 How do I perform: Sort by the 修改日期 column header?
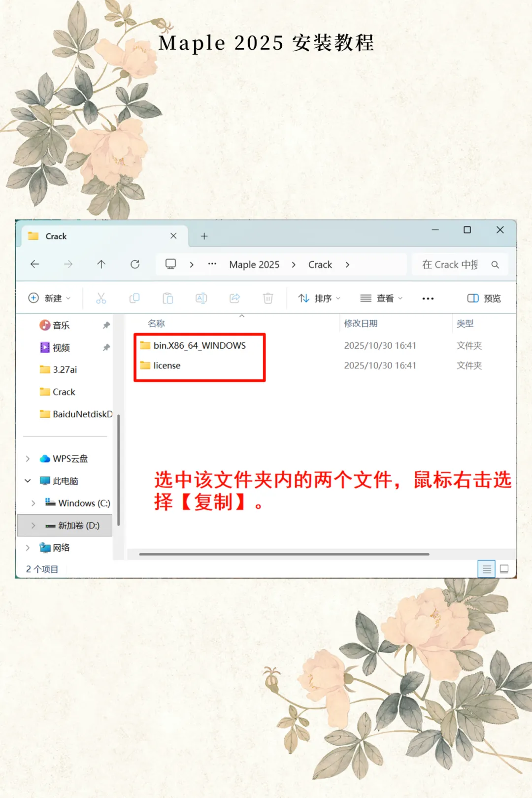(361, 324)
